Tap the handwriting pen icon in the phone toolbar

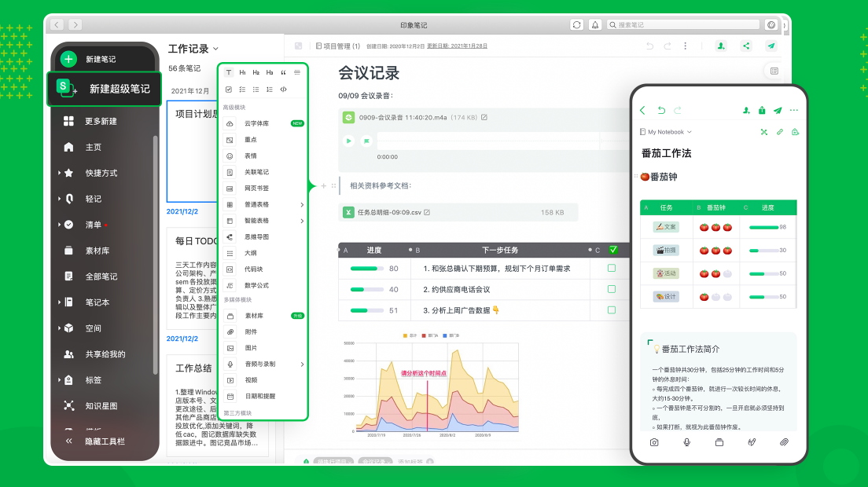[x=752, y=442]
